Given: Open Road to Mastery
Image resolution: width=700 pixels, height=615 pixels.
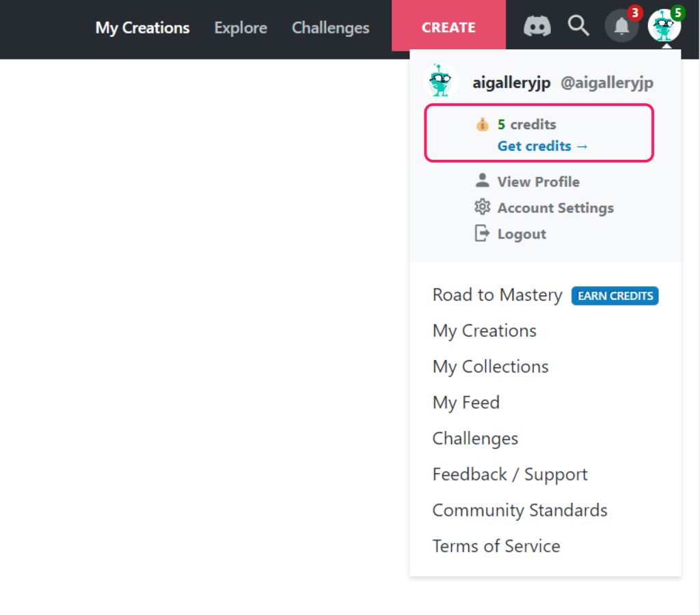Looking at the screenshot, I should click(498, 295).
